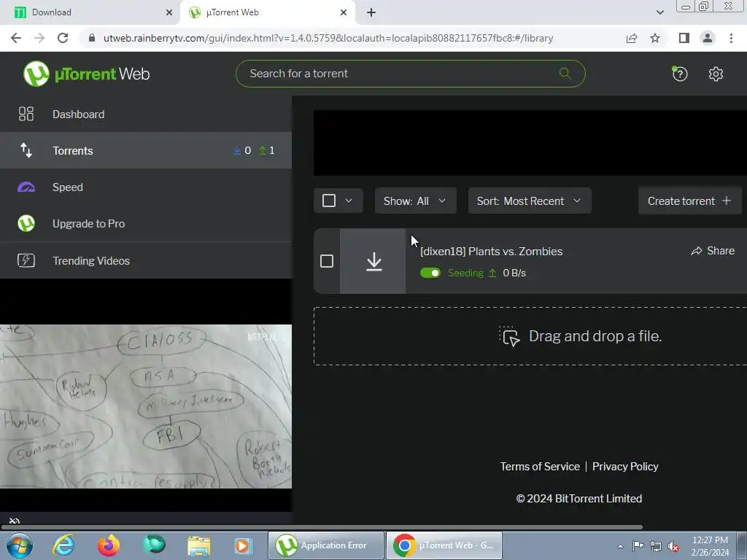Image resolution: width=747 pixels, height=560 pixels.
Task: Select Torrents in the sidebar
Action: pyautogui.click(x=146, y=150)
